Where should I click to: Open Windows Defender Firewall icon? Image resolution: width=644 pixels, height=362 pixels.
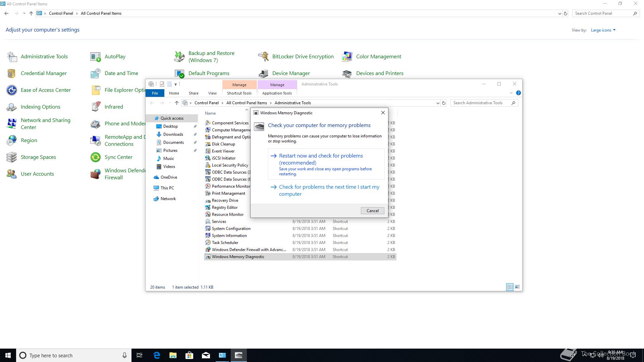point(96,174)
